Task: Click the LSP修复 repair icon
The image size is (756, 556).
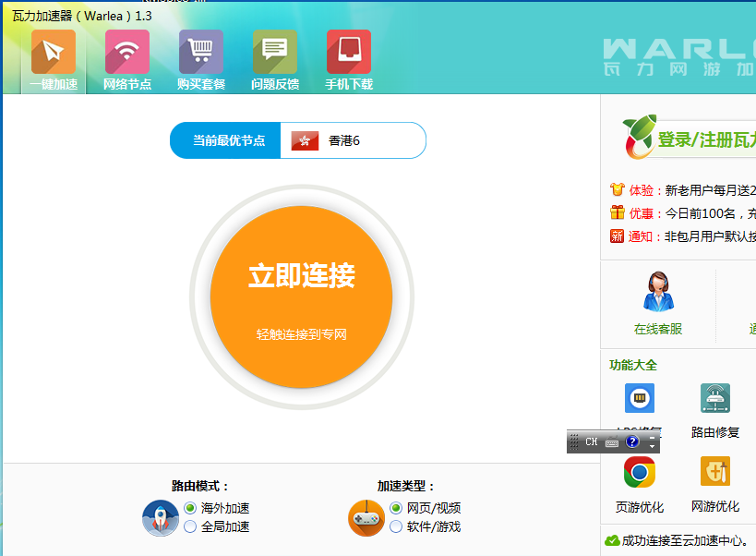Action: pyautogui.click(x=640, y=398)
